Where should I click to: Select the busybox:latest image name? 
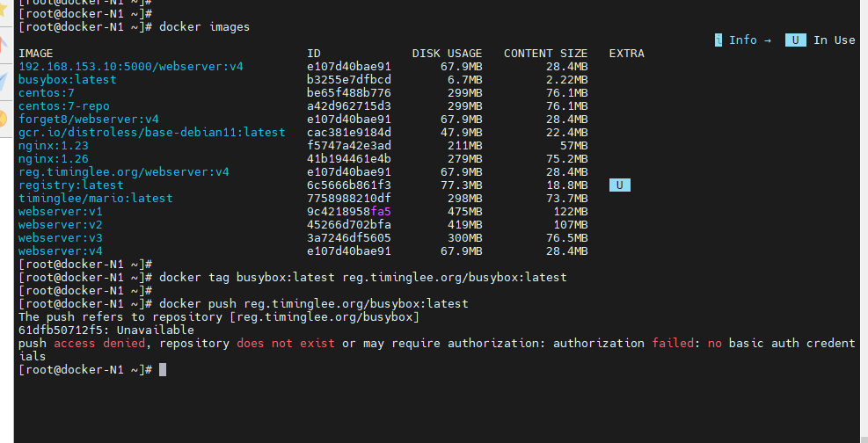click(68, 80)
